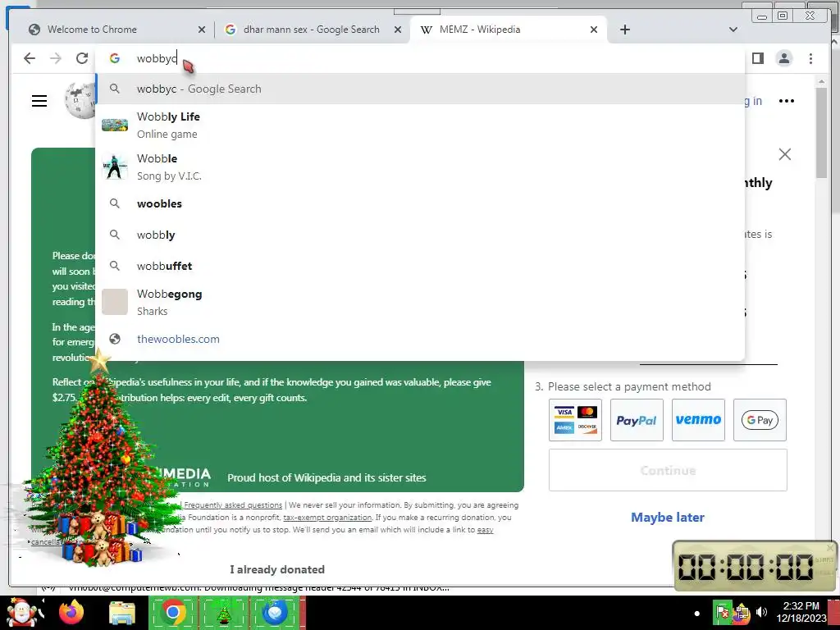Reload the page with the refresh icon
Screen dimensions: 840x630
(x=82, y=58)
